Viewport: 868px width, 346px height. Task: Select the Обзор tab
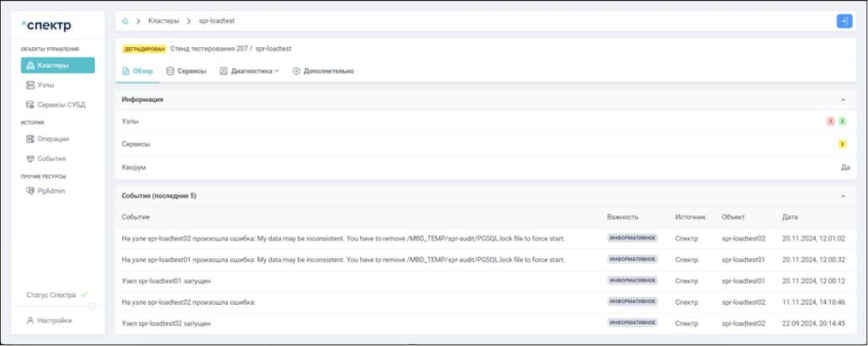click(138, 72)
